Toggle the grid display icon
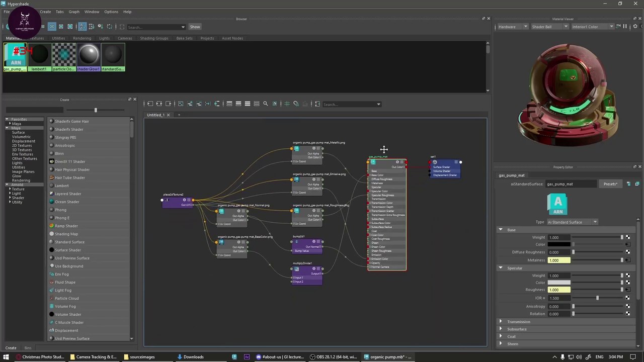Screen dimensions: 644x362 pyautogui.click(x=287, y=104)
